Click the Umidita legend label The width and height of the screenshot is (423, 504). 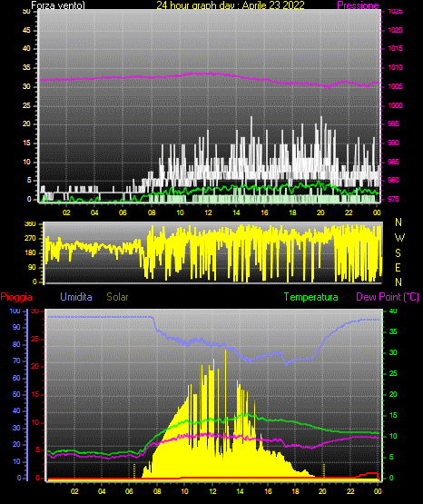tap(76, 297)
